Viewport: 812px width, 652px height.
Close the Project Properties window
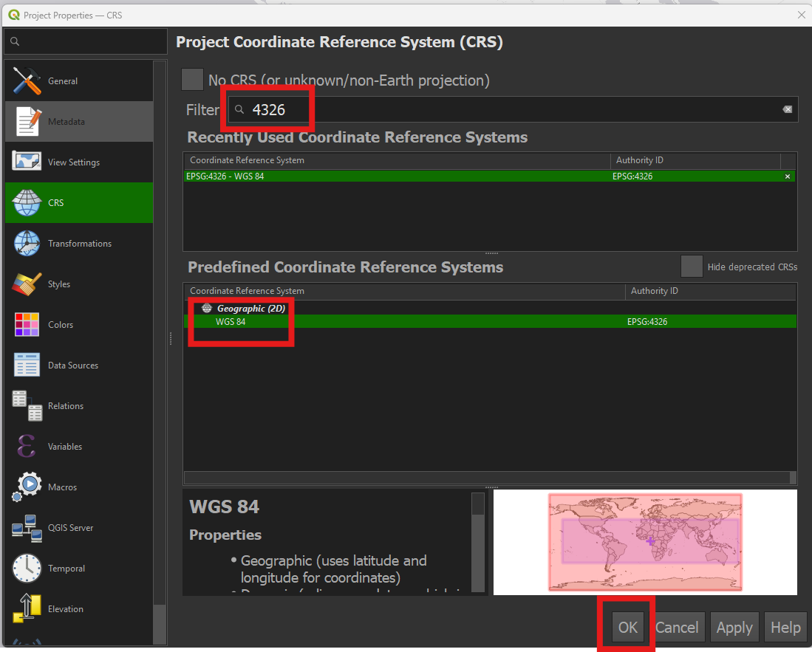(x=801, y=16)
